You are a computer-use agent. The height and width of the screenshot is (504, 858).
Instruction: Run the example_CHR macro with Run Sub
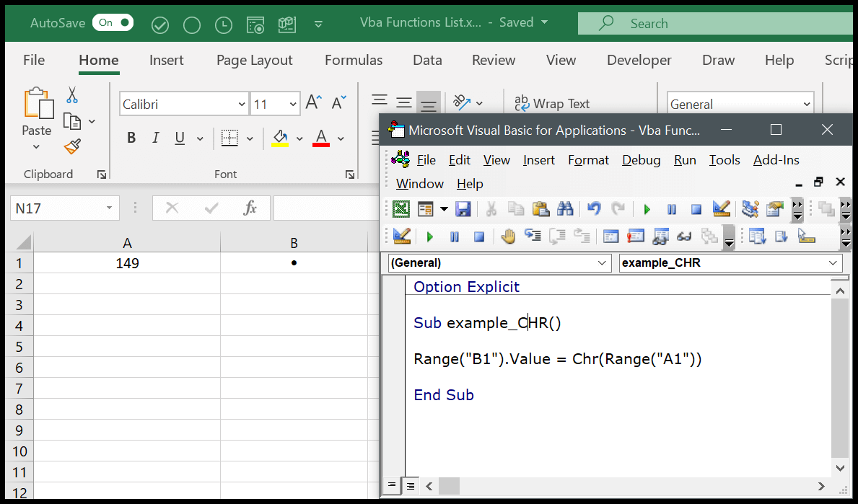tap(647, 209)
